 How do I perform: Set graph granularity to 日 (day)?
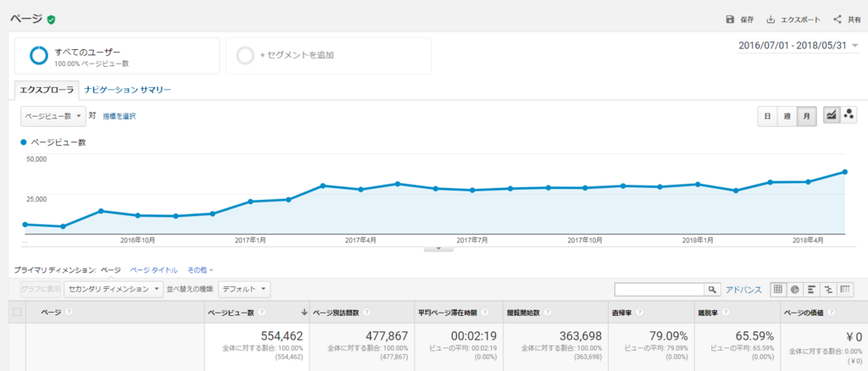point(767,117)
